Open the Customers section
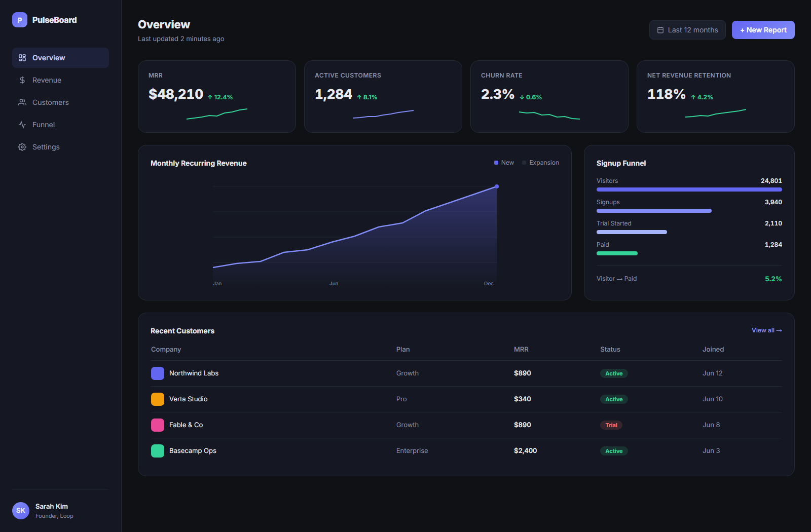This screenshot has height=532, width=811. click(60, 102)
